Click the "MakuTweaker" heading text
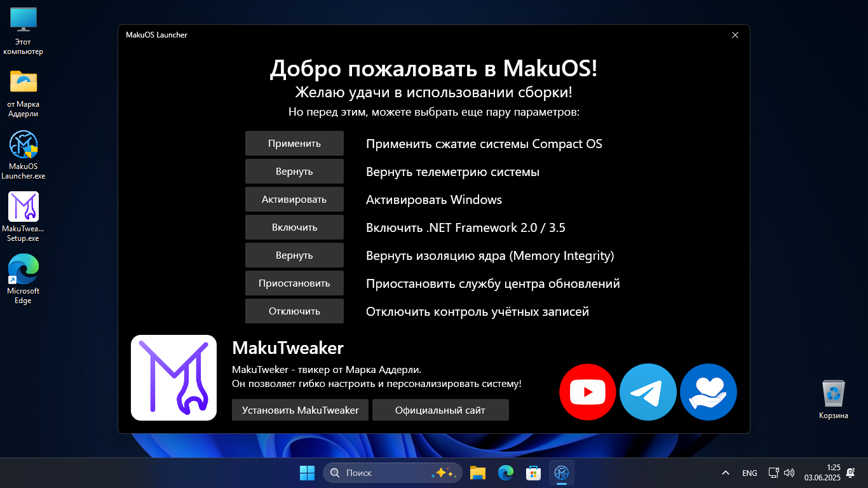 pyautogui.click(x=288, y=348)
